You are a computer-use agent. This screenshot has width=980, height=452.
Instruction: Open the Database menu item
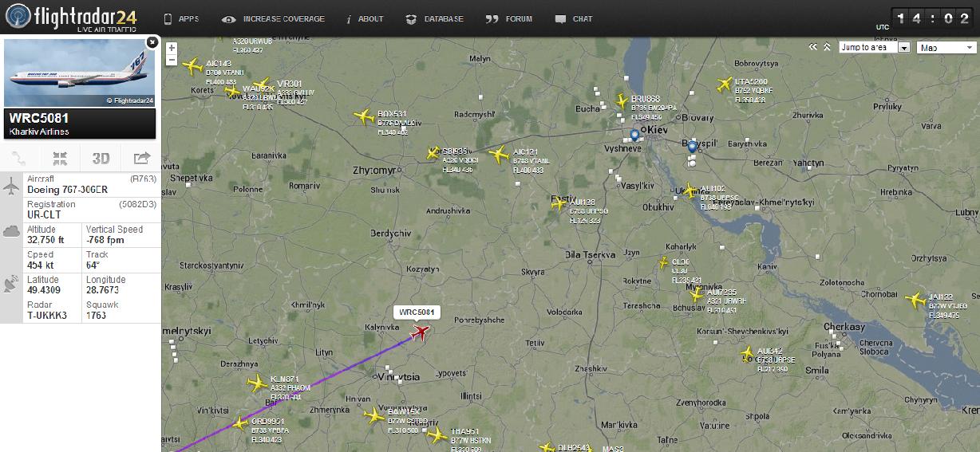pos(434,18)
